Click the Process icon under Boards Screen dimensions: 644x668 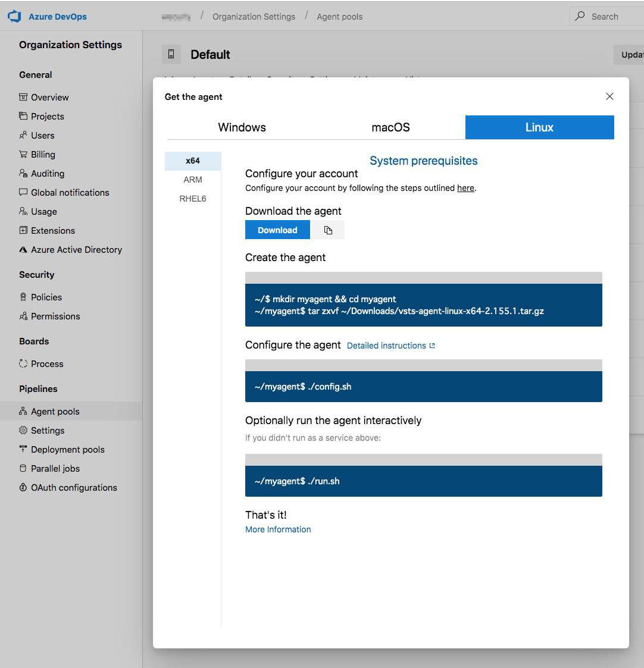(23, 363)
